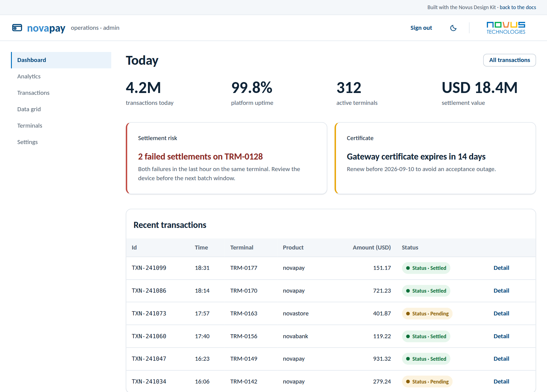The height and width of the screenshot is (392, 547).
Task: Open Detail for TXN-241060
Action: pos(501,336)
